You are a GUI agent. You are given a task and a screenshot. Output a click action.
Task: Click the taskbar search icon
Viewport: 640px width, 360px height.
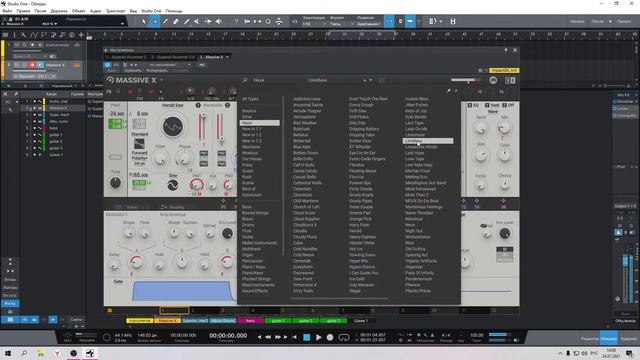[24, 353]
